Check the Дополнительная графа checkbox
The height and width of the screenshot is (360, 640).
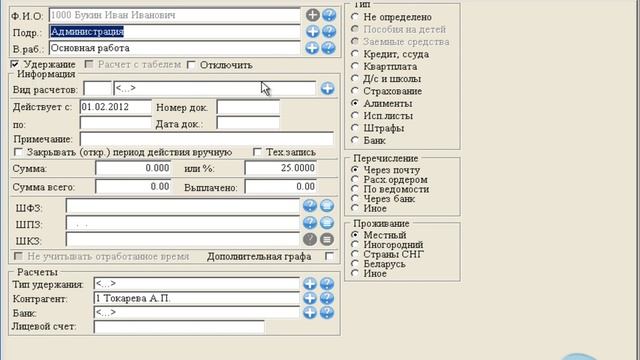pos(329,256)
